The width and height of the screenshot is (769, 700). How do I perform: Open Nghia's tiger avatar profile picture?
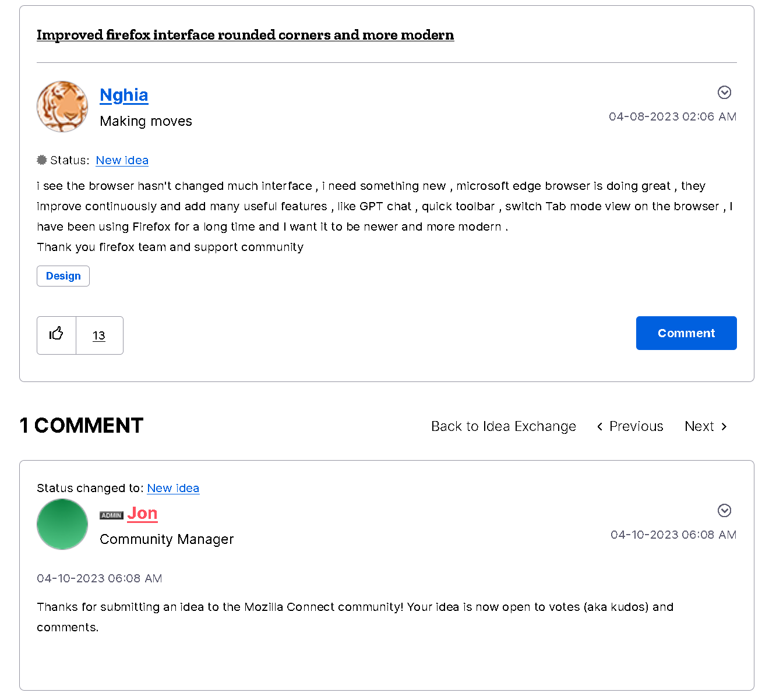tap(62, 107)
